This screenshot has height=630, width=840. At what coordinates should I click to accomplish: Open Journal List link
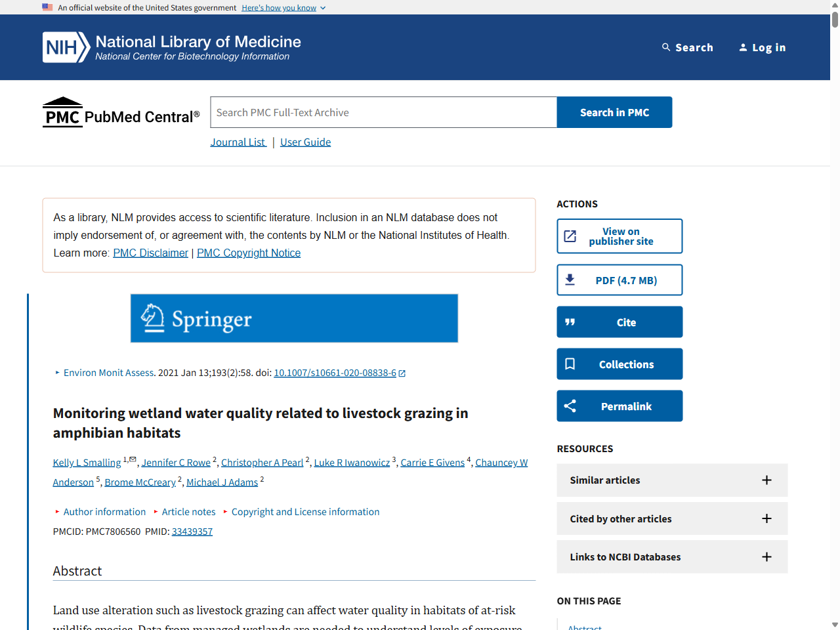(238, 142)
